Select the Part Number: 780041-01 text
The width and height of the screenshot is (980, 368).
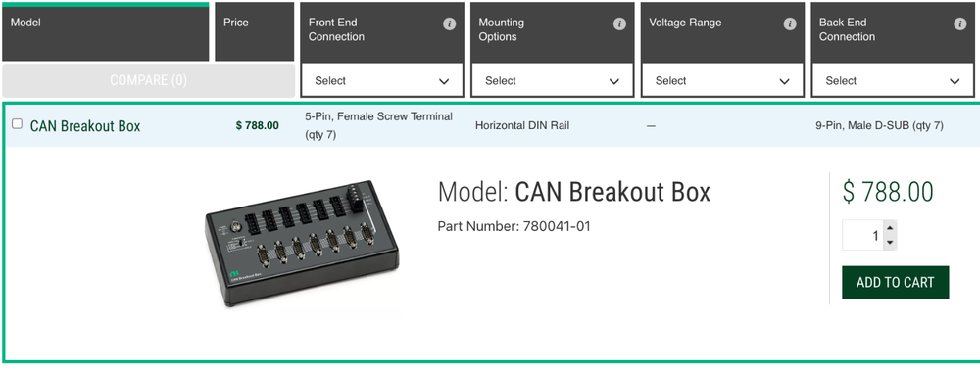pos(514,226)
